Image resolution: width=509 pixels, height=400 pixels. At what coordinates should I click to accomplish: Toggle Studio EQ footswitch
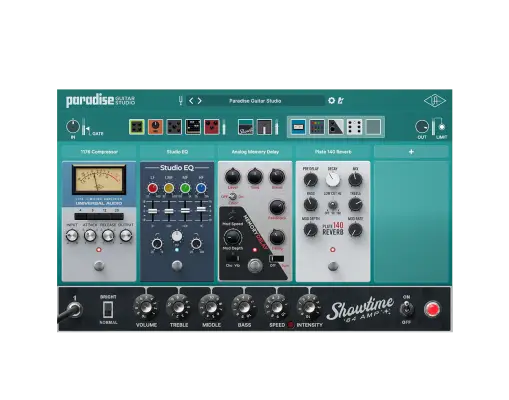click(177, 266)
